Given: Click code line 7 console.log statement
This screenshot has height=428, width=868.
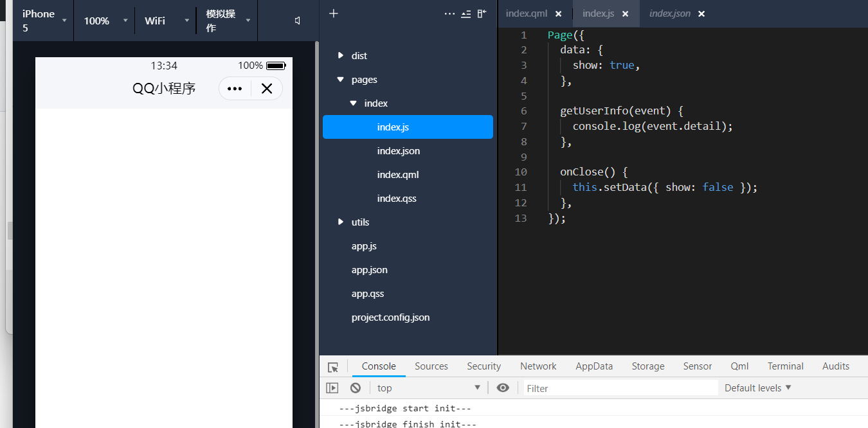Looking at the screenshot, I should (x=653, y=126).
